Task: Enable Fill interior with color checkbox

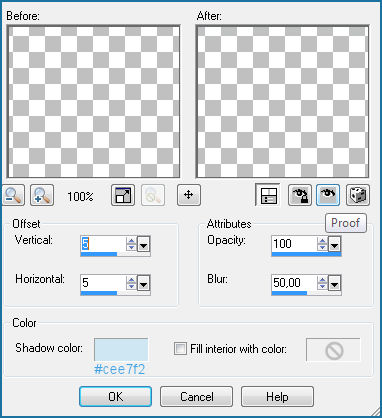Action: [x=180, y=349]
